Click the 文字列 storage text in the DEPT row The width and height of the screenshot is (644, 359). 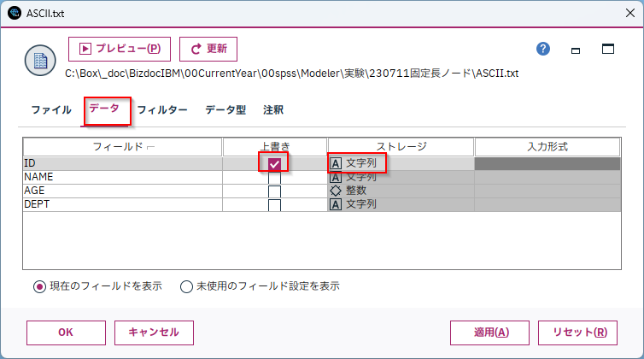(x=361, y=204)
